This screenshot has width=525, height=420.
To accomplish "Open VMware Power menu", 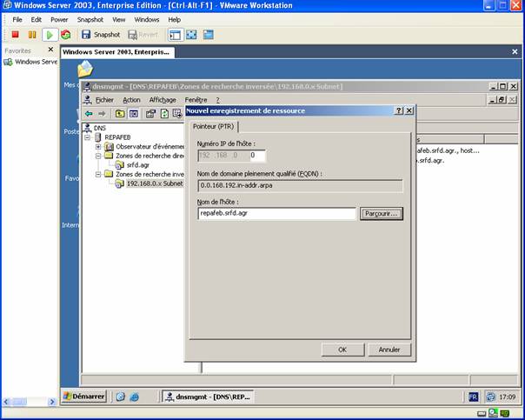I will click(59, 20).
